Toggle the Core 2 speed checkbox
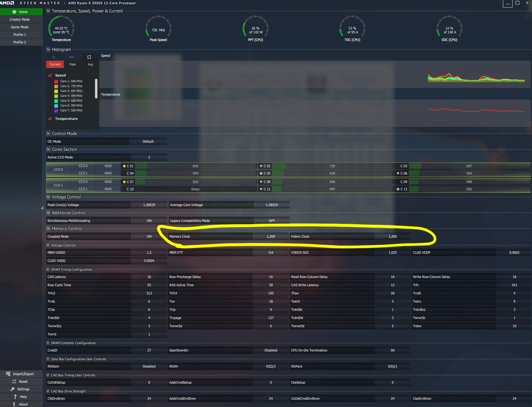This screenshot has height=407, width=532. 56,86
